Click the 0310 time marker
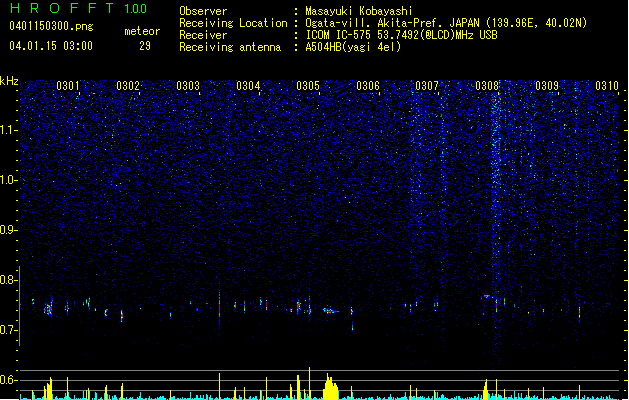The width and height of the screenshot is (629, 400). point(607,86)
